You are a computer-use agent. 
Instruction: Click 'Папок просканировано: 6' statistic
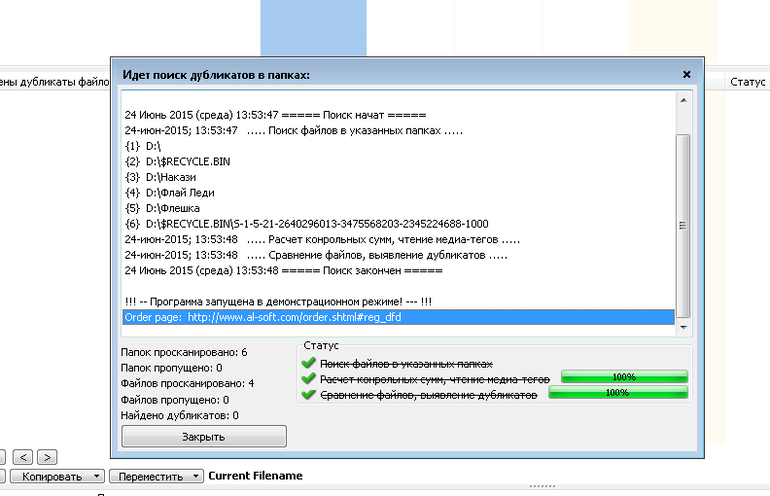click(184, 353)
